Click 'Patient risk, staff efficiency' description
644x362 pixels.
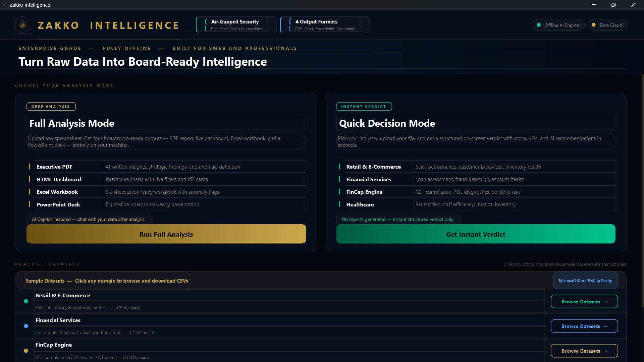click(466, 204)
